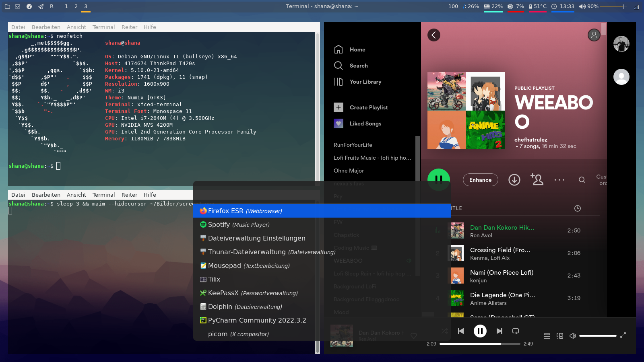Open Bearbeiten menu in upper terminal
Image resolution: width=644 pixels, height=362 pixels.
46,27
